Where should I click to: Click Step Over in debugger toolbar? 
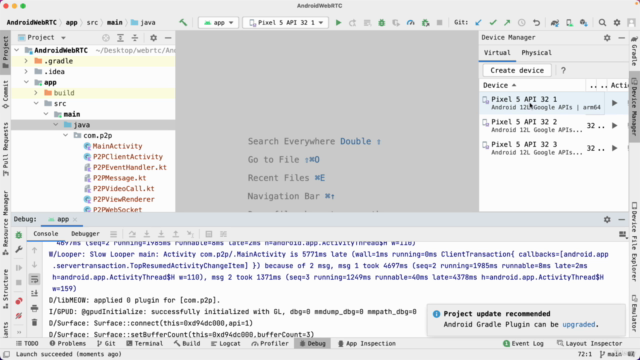point(132,234)
